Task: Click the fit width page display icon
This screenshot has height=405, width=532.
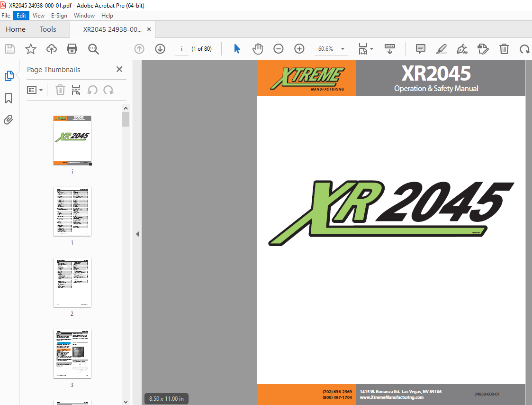Action: click(x=363, y=49)
